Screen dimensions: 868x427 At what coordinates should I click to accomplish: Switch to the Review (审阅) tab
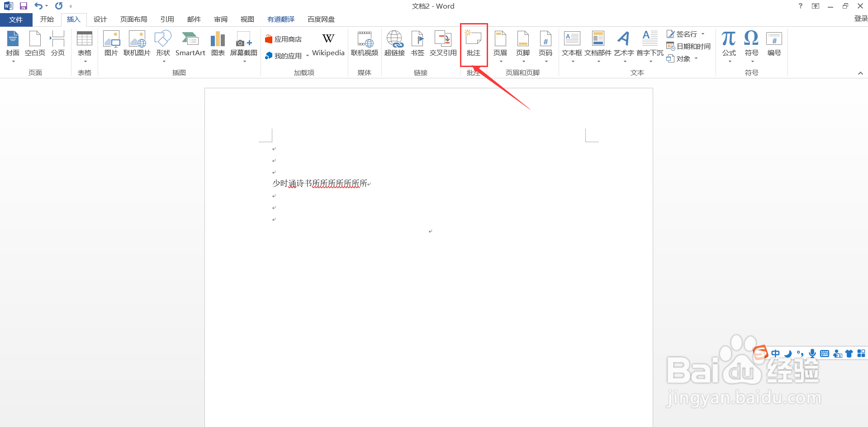(x=221, y=19)
